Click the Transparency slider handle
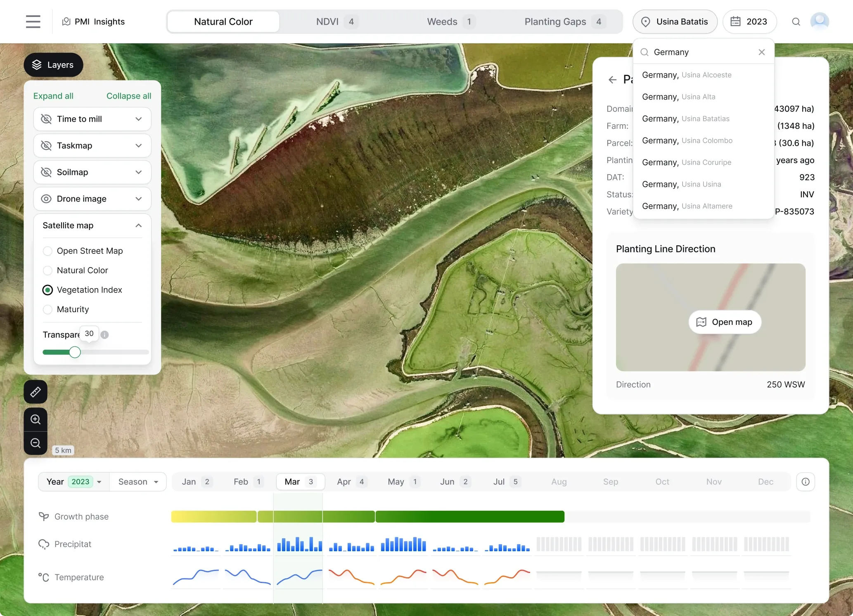Viewport: 853px width, 616px height. point(75,352)
